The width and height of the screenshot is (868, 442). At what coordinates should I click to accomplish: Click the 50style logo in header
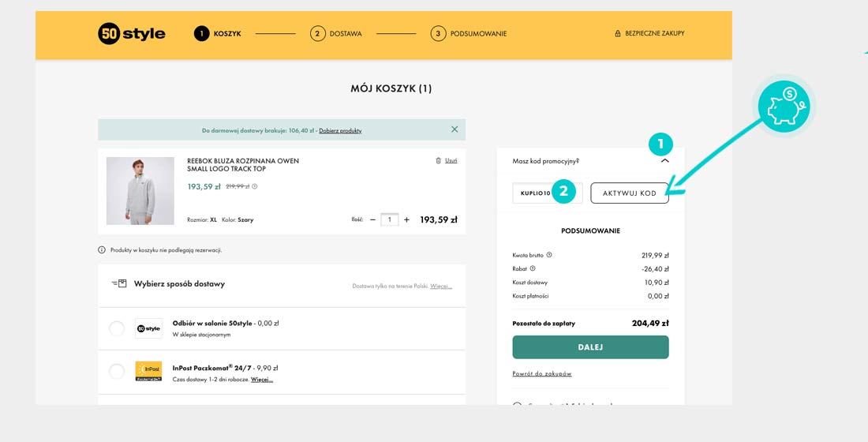pyautogui.click(x=132, y=34)
